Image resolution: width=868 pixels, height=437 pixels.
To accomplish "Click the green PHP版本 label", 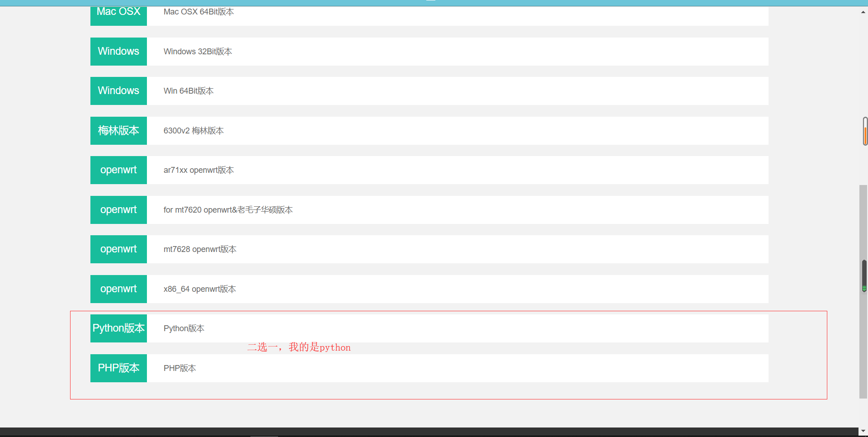I will [x=118, y=368].
